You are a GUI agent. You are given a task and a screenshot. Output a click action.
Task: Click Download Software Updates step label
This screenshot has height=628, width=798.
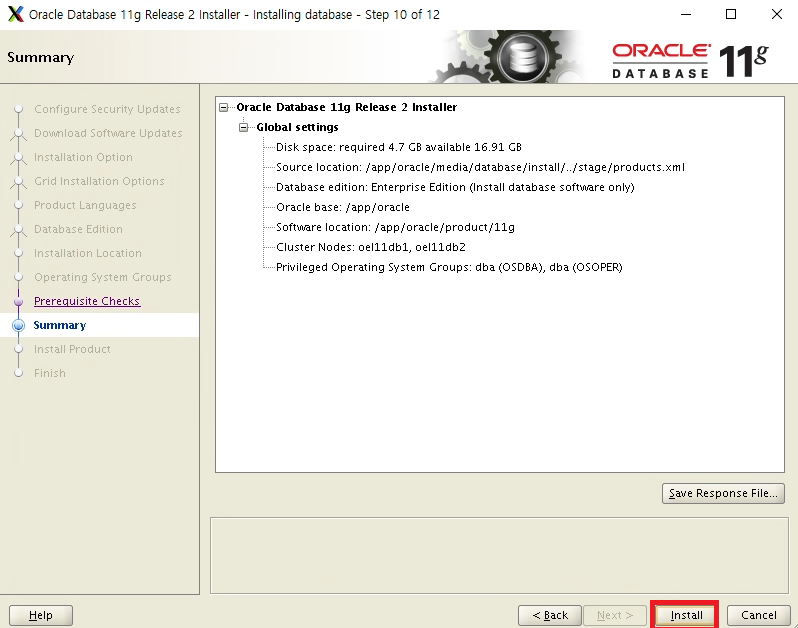(x=108, y=133)
